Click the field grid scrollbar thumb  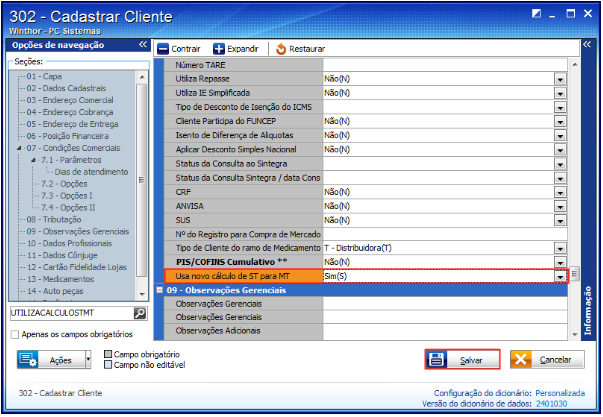[x=575, y=274]
